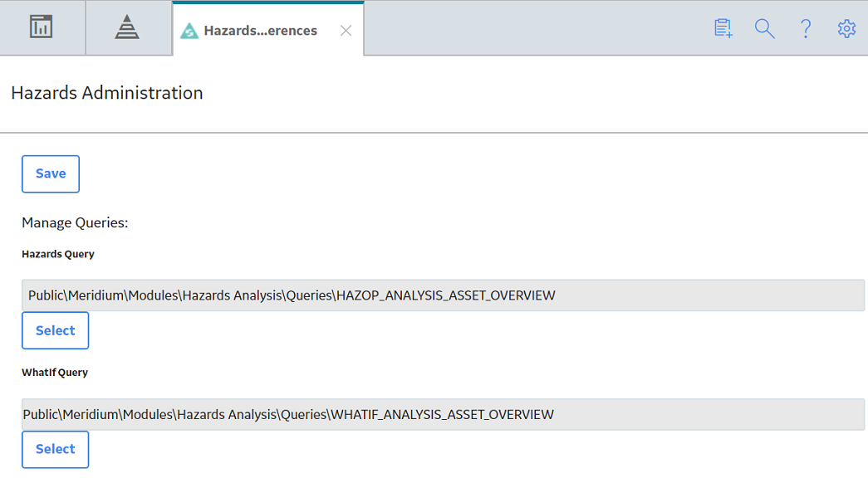This screenshot has width=868, height=493.
Task: Open the dashboard chart icon tab
Action: [x=41, y=27]
